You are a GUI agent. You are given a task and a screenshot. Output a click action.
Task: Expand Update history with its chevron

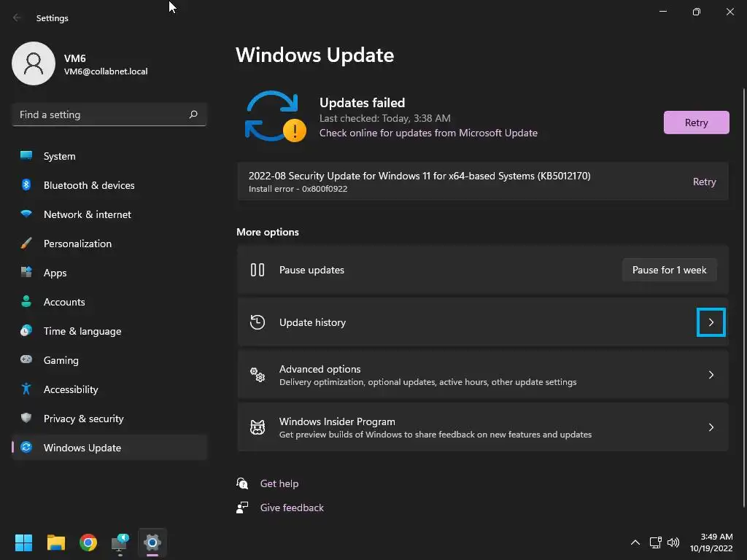tap(711, 322)
